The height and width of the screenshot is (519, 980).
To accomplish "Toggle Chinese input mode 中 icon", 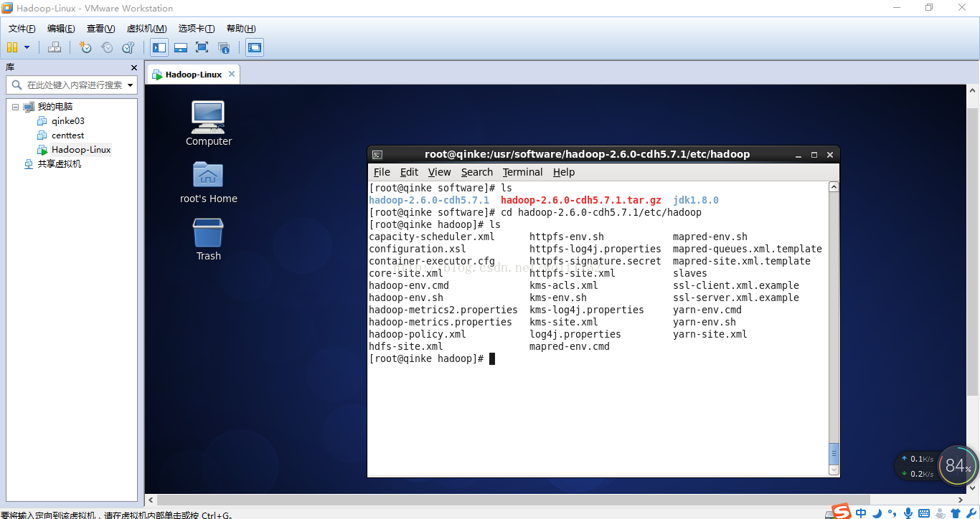I will tap(861, 513).
